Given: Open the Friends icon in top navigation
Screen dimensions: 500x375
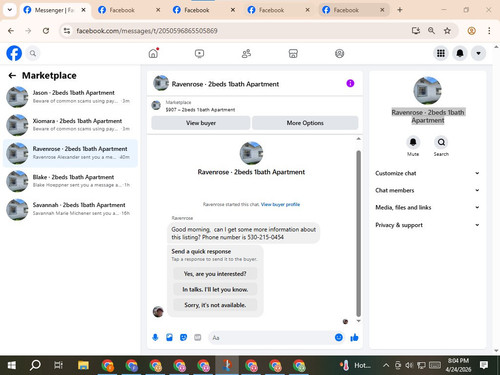Looking at the screenshot, I should 246,53.
